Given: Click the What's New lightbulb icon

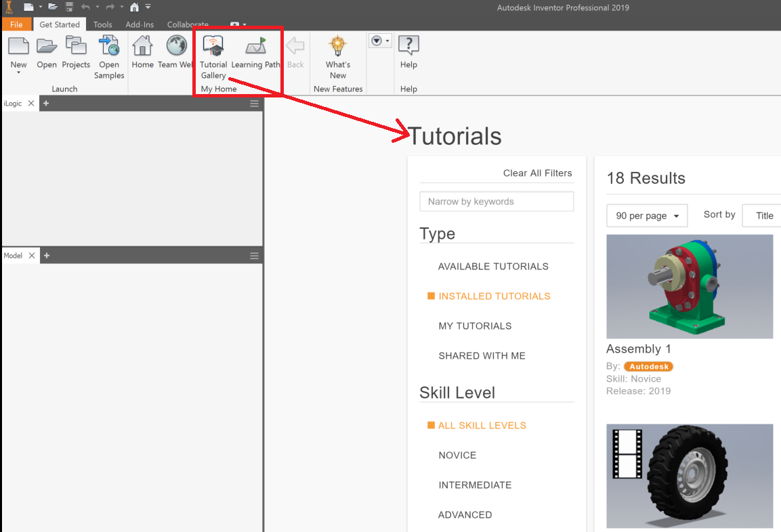Looking at the screenshot, I should pyautogui.click(x=338, y=46).
